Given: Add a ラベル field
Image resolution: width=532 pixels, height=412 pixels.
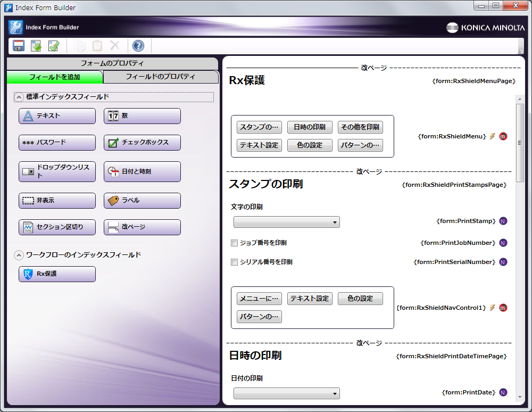Looking at the screenshot, I should pos(142,201).
